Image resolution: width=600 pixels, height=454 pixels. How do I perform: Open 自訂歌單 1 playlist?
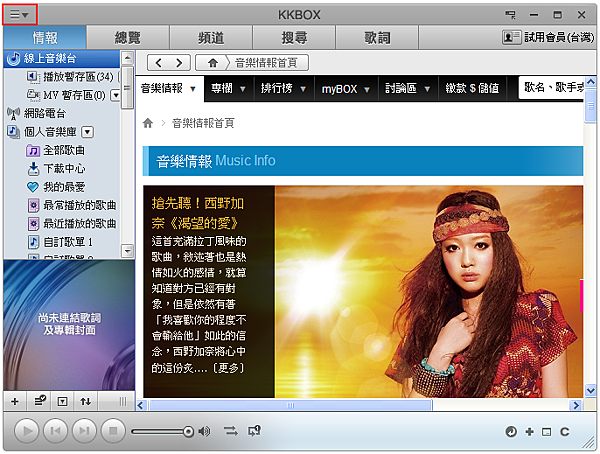point(67,242)
